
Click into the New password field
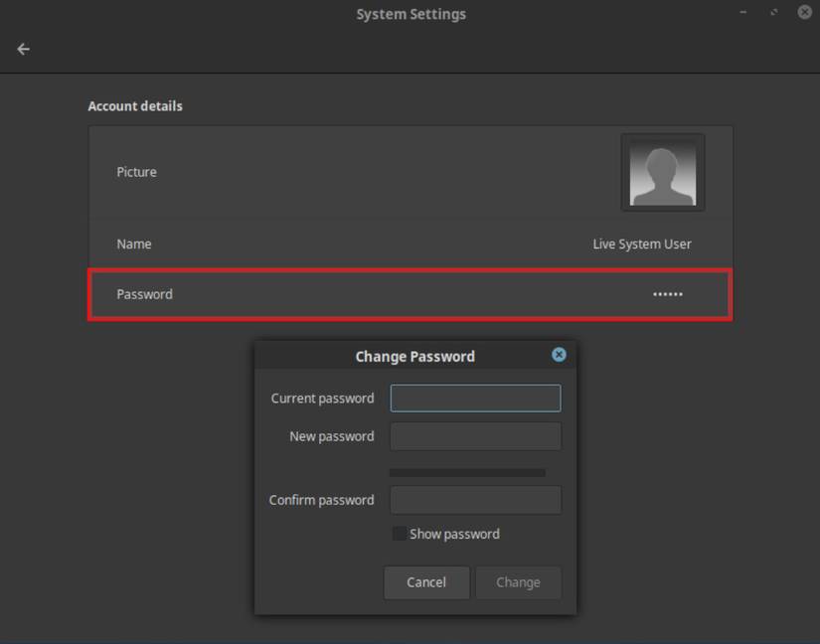(x=475, y=436)
